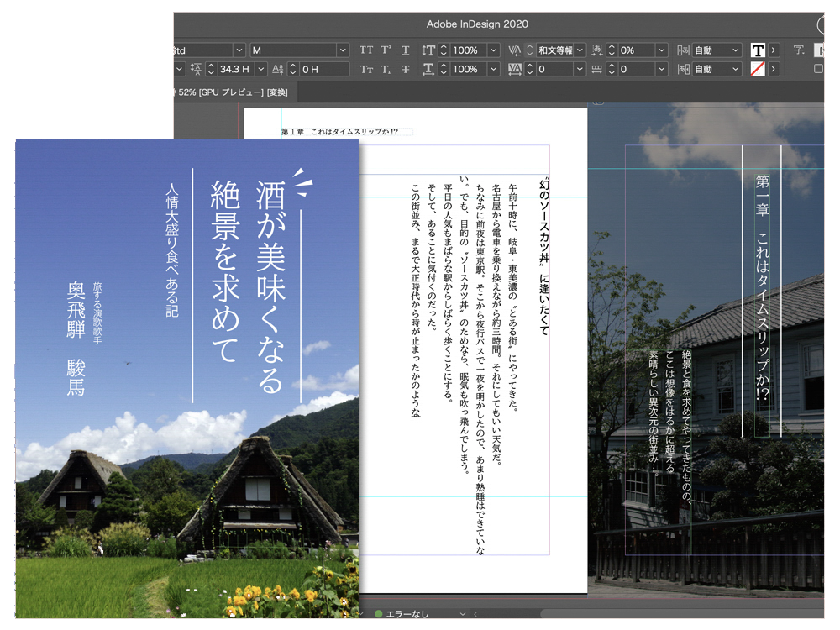Screen dimensions: 840x630
Task: Click the stroke swatch with red slash
Action: (758, 69)
